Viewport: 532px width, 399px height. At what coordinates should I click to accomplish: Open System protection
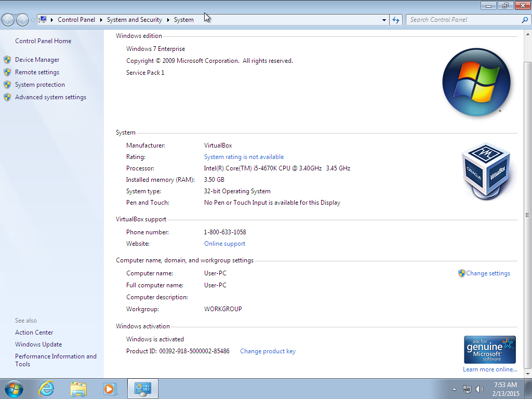(39, 85)
